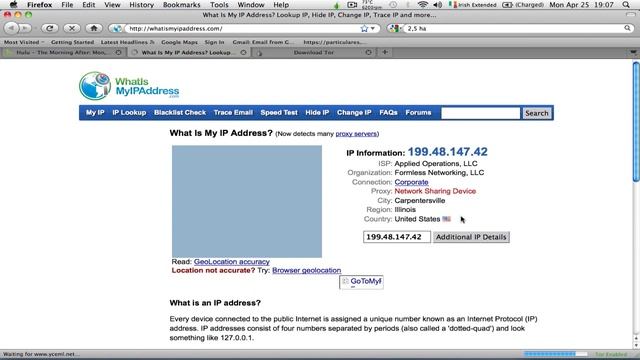Close the Download Tor tab

coord(368,52)
